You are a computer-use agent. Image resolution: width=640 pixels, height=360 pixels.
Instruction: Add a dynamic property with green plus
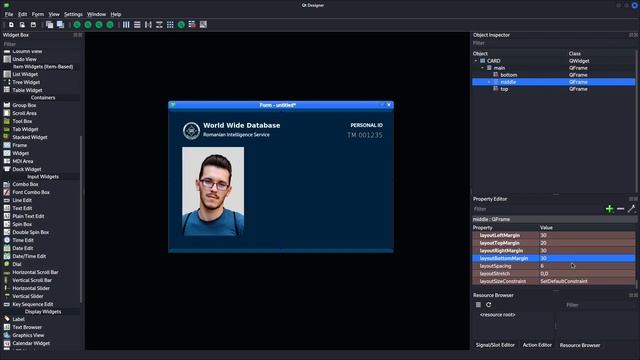(609, 209)
